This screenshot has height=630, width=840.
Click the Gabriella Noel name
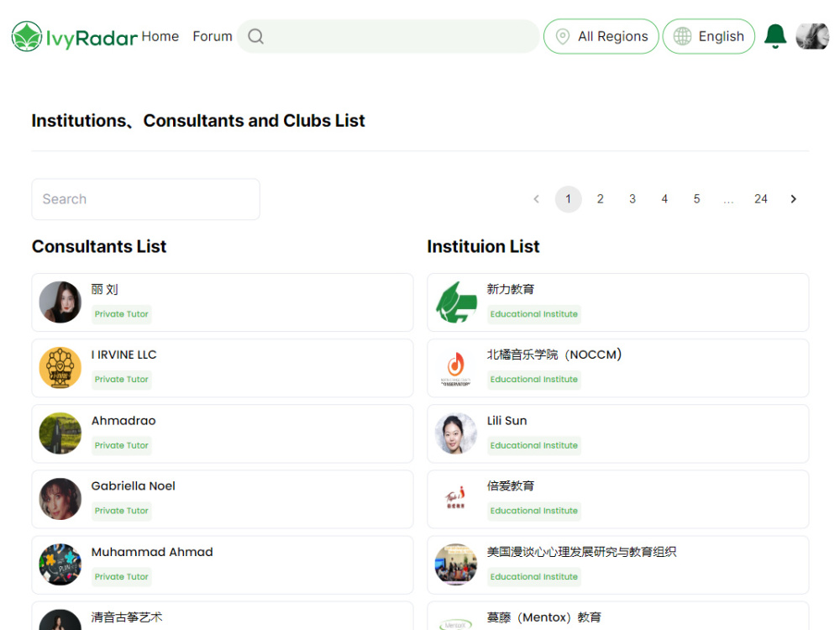pos(134,486)
